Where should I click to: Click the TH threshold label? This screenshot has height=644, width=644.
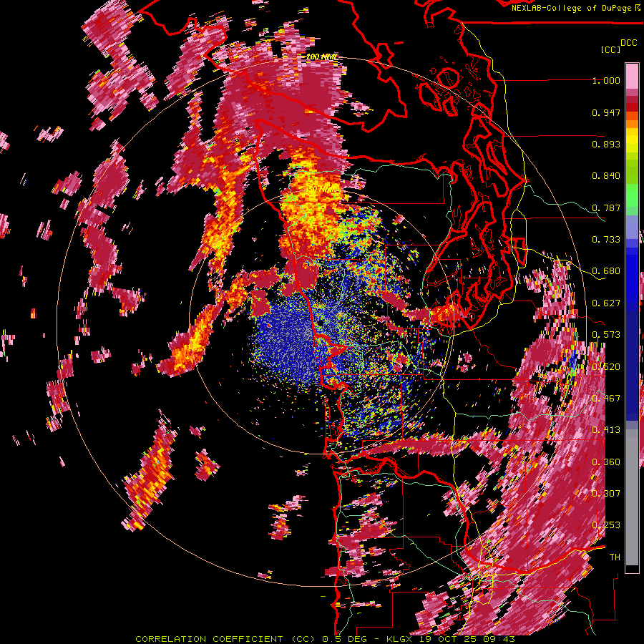pyautogui.click(x=615, y=557)
